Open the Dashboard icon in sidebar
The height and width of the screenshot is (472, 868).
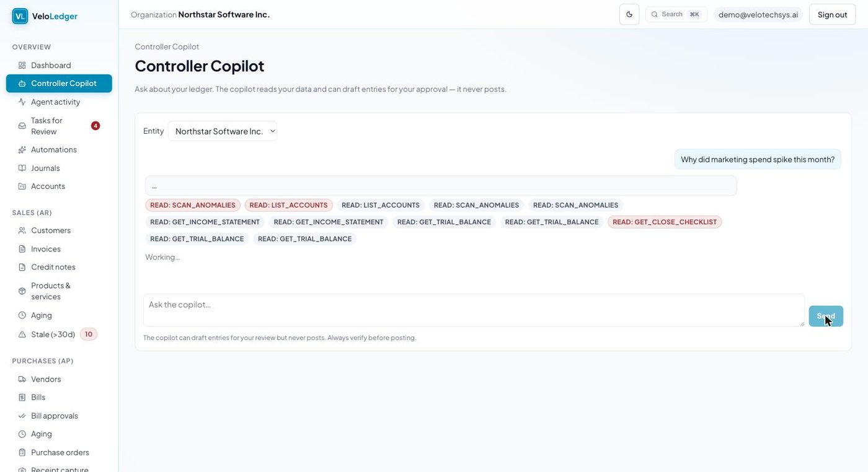[x=22, y=65]
